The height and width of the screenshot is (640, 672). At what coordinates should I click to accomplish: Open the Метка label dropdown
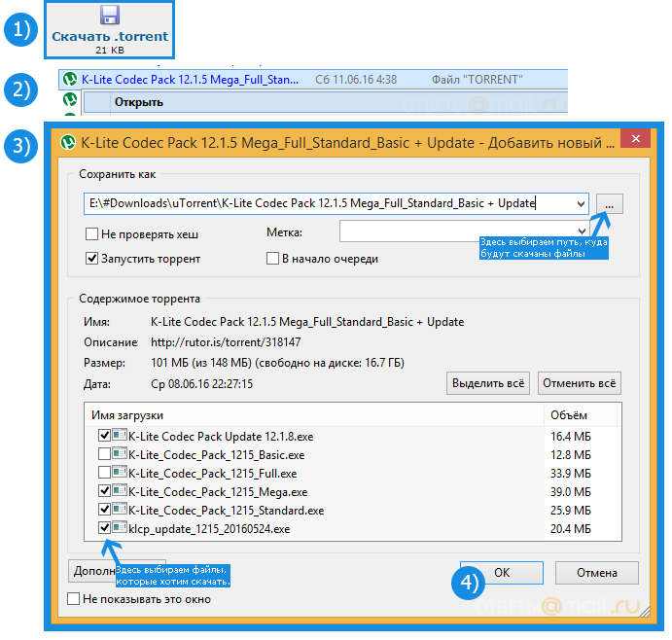[x=582, y=231]
